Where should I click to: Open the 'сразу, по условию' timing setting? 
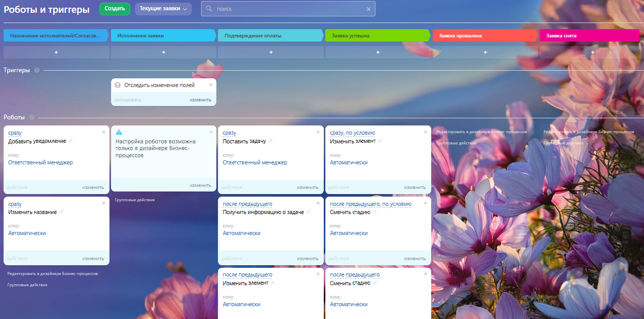[352, 133]
